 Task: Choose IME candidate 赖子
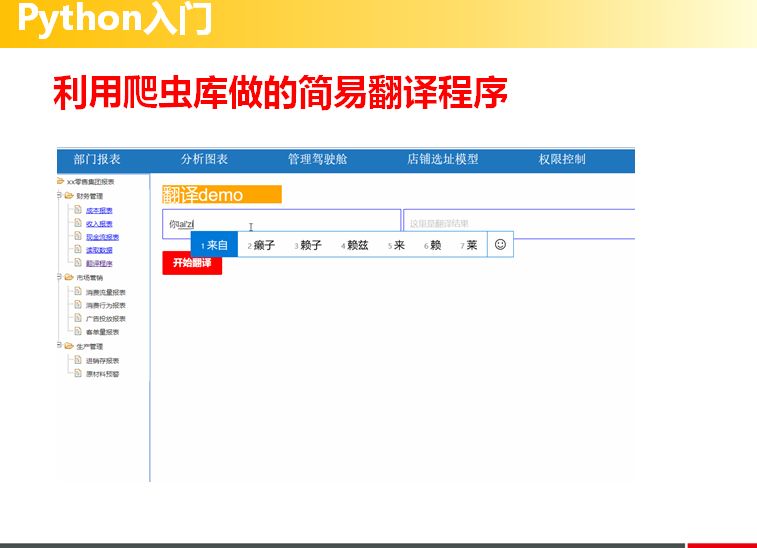(x=308, y=245)
